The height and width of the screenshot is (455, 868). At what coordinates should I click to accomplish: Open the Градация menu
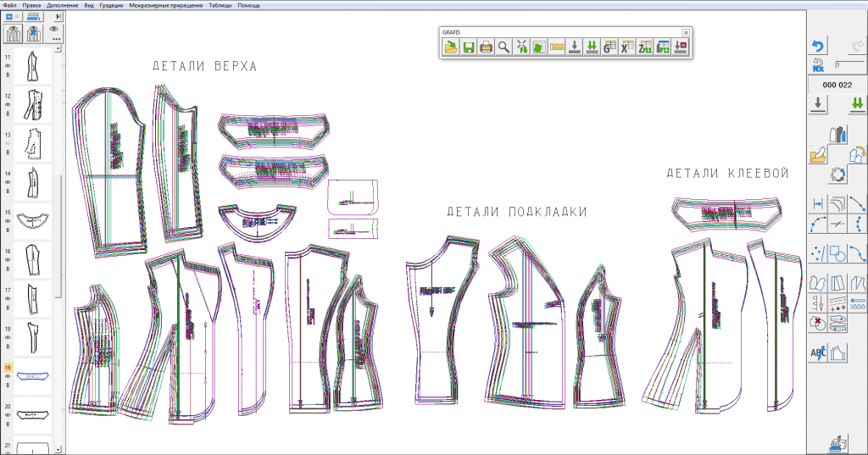[x=111, y=5]
